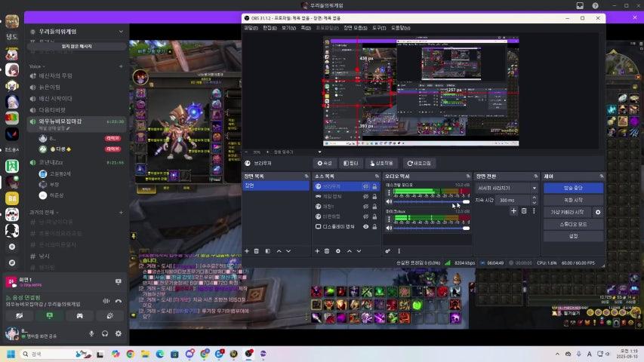Enable studio mode button in OBS
The height and width of the screenshot is (362, 644).
click(x=573, y=224)
